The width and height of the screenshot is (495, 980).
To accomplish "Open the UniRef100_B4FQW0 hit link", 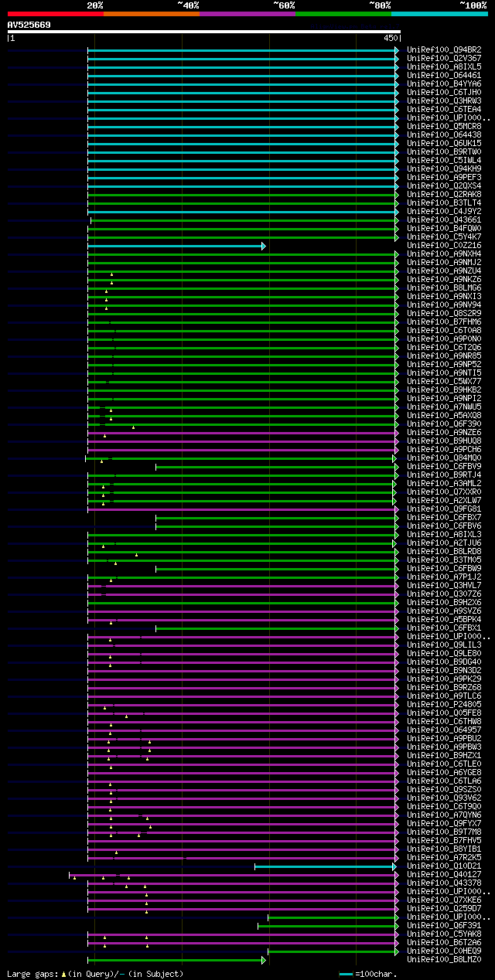I will pos(444,228).
